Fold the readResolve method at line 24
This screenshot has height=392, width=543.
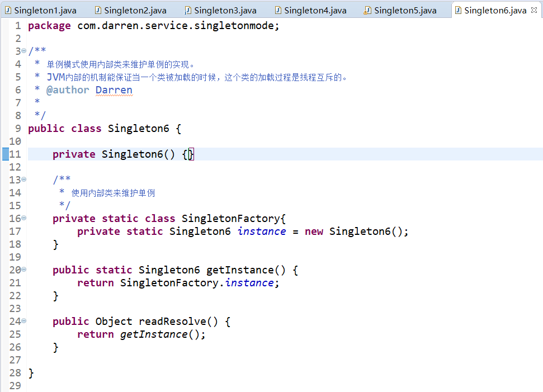coord(23,321)
